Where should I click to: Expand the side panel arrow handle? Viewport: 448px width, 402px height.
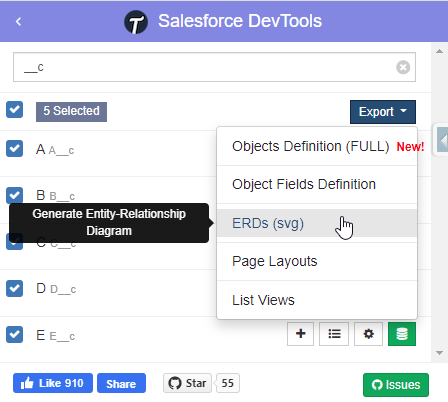(442, 140)
